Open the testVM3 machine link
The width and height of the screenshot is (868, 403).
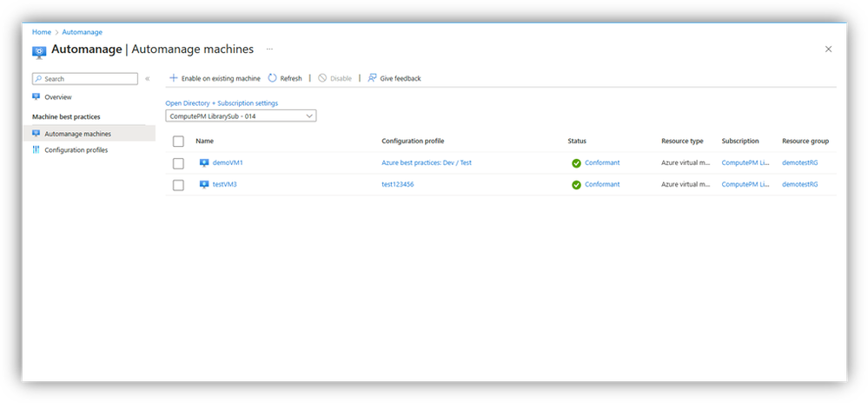(225, 184)
